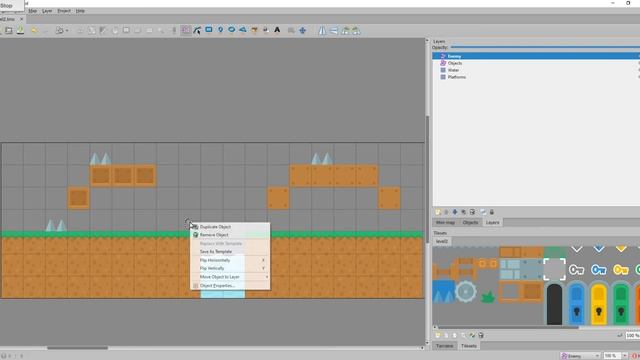Select the Objects layer
The height and width of the screenshot is (360, 640).
point(536,63)
